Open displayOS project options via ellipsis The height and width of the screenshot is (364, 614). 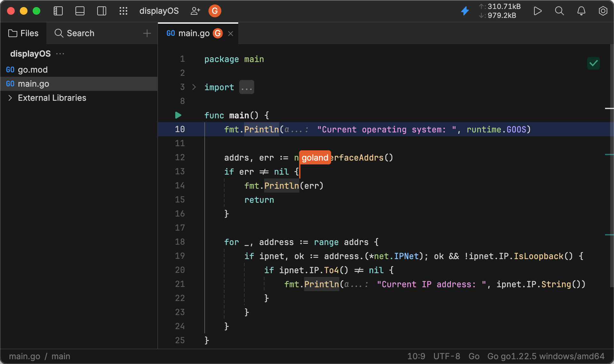tap(60, 53)
